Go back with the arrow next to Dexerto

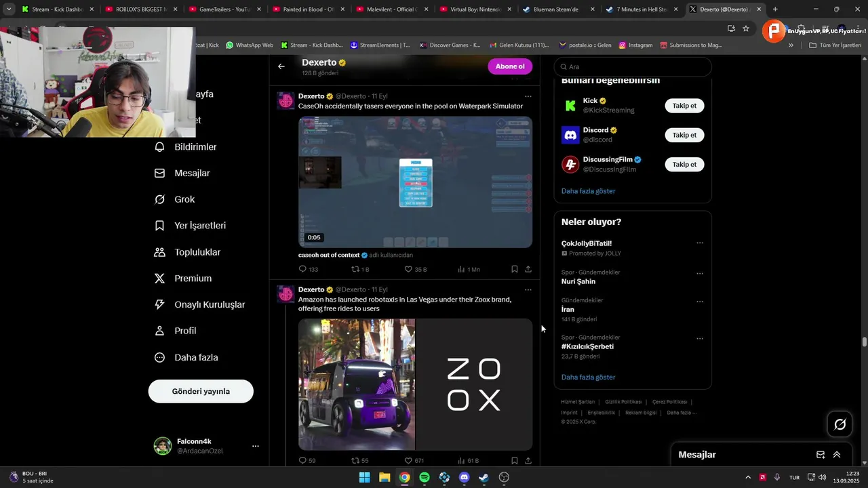pos(281,66)
